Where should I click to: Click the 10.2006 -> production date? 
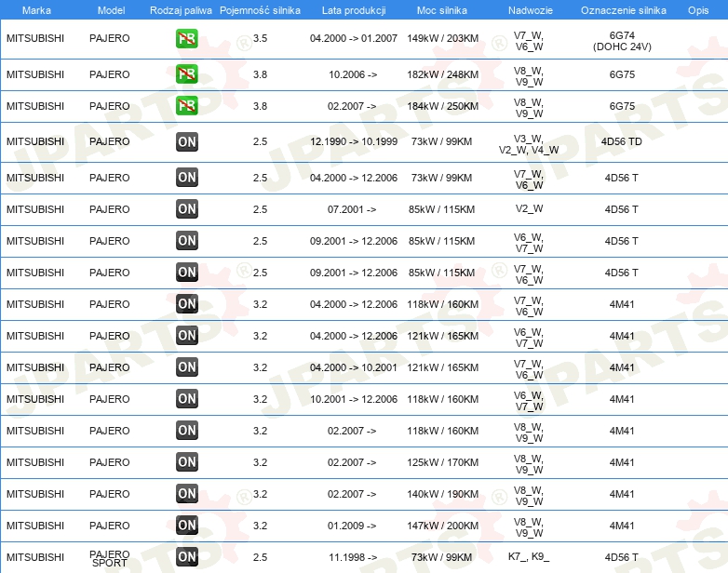pyautogui.click(x=353, y=74)
